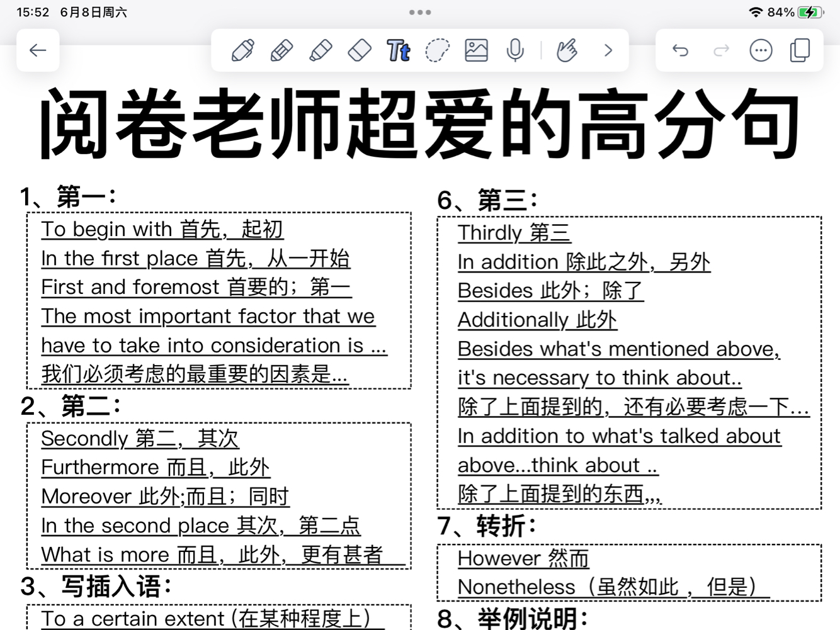Tap heading 3、写插入语:
840x630 pixels.
(x=96, y=587)
